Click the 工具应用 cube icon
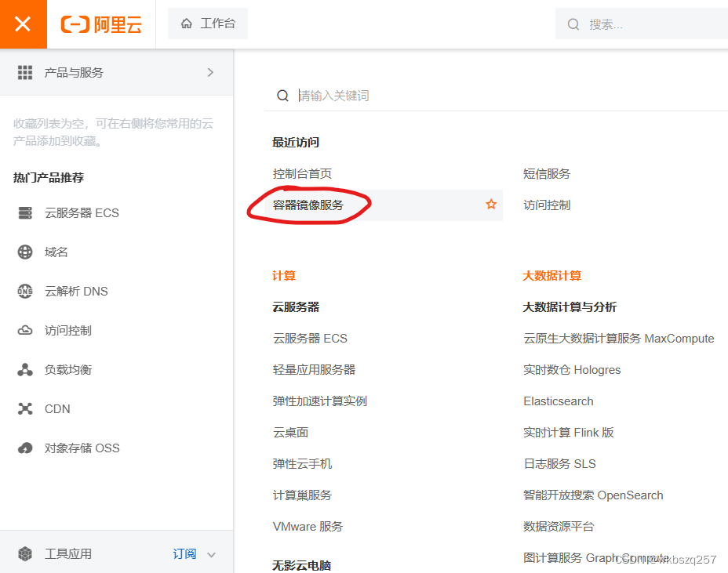This screenshot has width=728, height=573. [x=25, y=553]
